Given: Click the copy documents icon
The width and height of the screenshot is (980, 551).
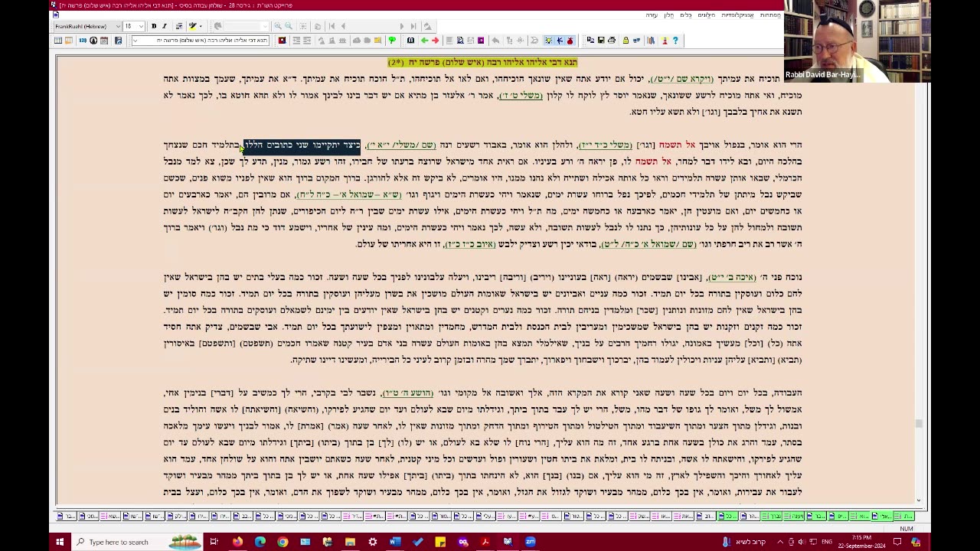Looking at the screenshot, I should 590,41.
